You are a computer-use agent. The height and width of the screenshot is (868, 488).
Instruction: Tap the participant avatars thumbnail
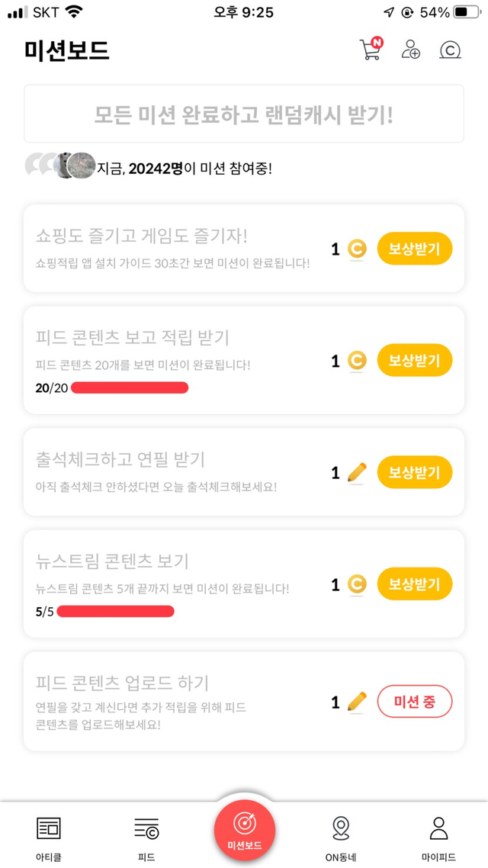point(61,165)
